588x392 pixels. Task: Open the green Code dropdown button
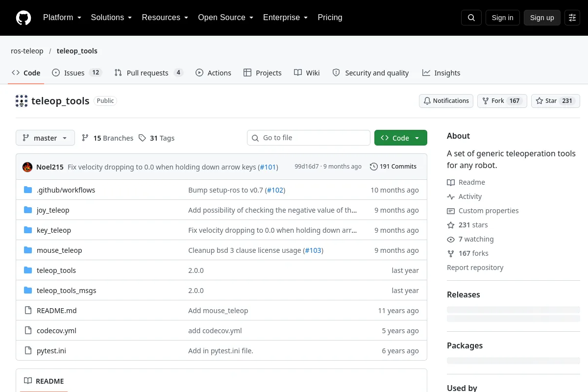pyautogui.click(x=401, y=138)
